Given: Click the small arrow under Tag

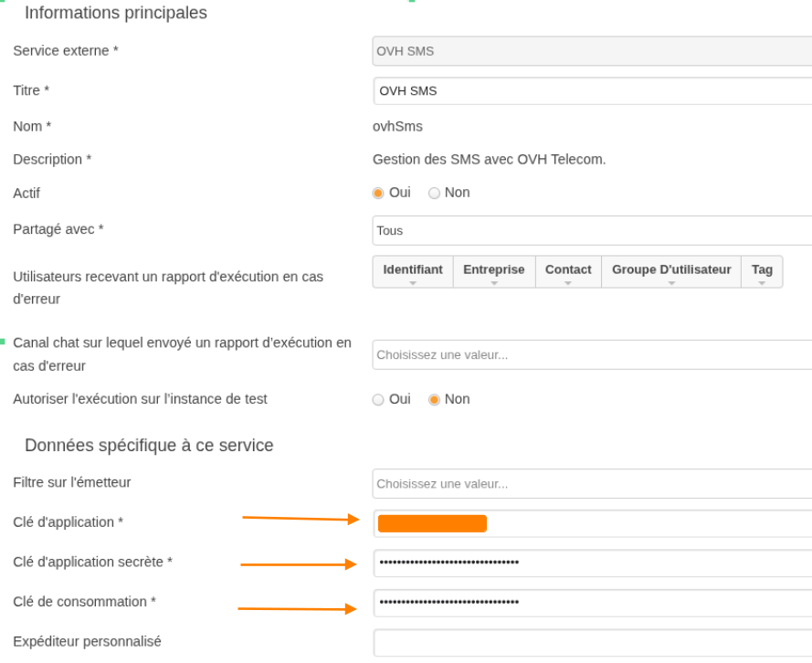Looking at the screenshot, I should 762,283.
